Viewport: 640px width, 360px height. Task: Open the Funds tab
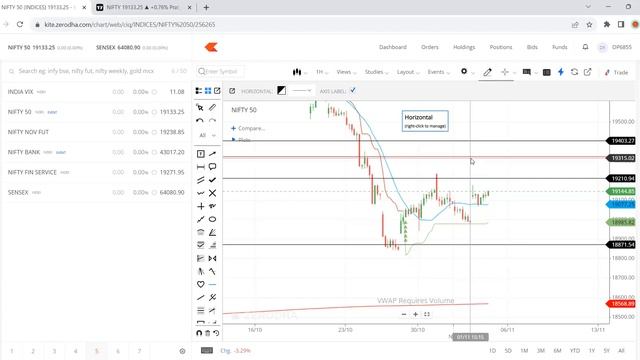[560, 47]
